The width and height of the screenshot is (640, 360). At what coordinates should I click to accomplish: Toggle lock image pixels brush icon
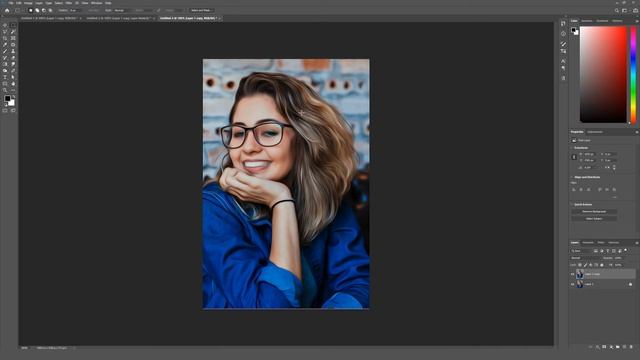585,265
